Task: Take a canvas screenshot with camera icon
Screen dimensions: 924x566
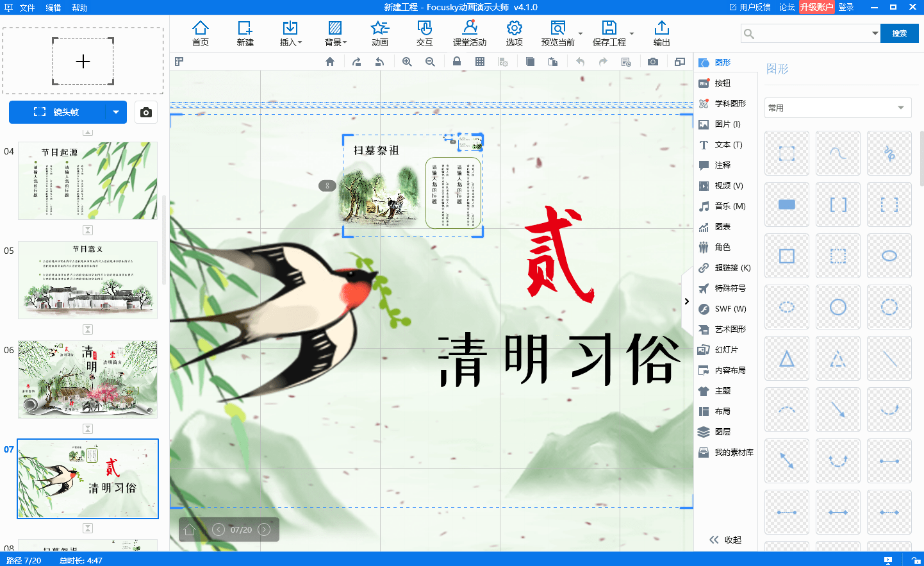Action: [653, 62]
